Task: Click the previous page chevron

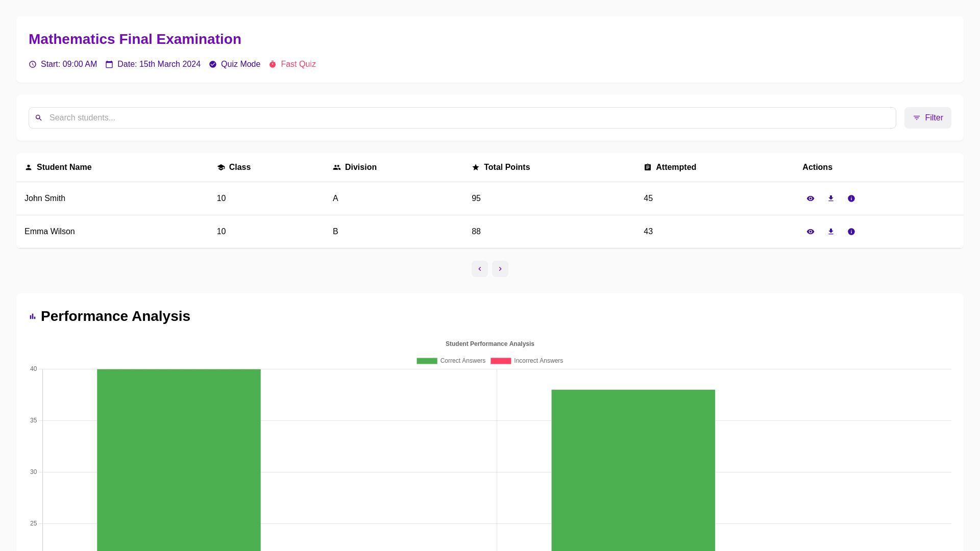Action: pos(479,269)
